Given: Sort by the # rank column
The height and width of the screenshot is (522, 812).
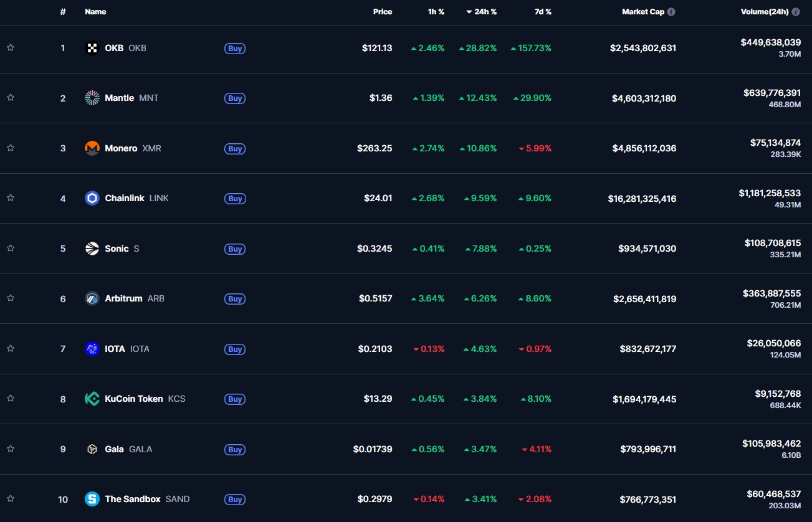Looking at the screenshot, I should (x=63, y=12).
